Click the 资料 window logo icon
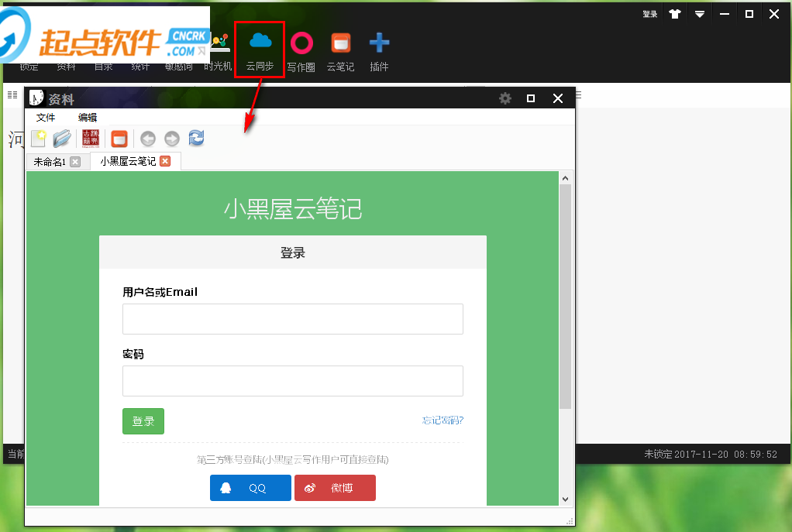Viewport: 792px width, 532px height. click(x=36, y=98)
